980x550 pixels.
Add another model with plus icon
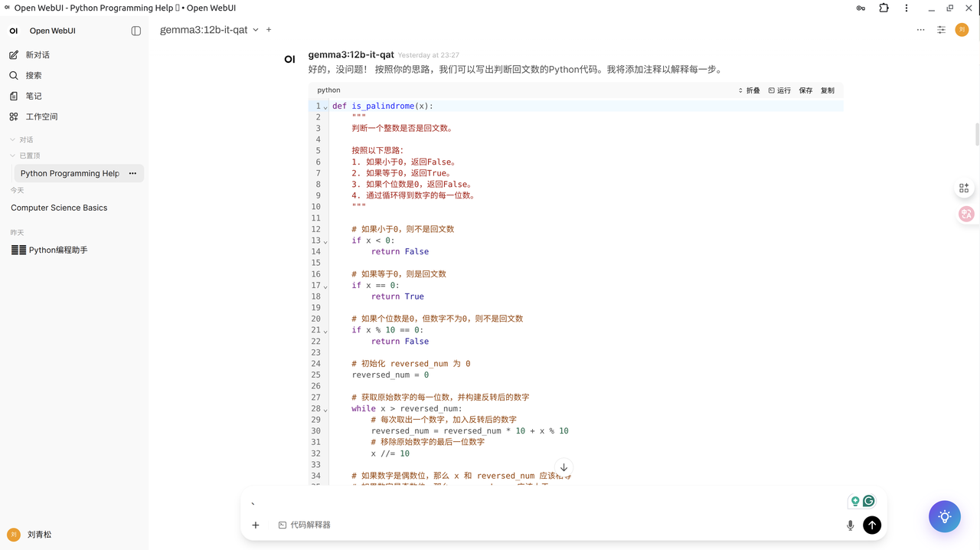[269, 30]
